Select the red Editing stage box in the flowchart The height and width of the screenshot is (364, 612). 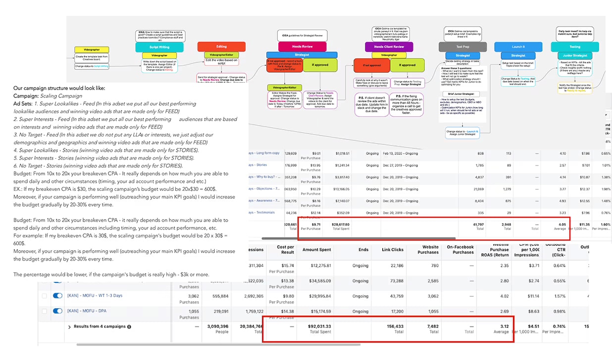tap(221, 46)
